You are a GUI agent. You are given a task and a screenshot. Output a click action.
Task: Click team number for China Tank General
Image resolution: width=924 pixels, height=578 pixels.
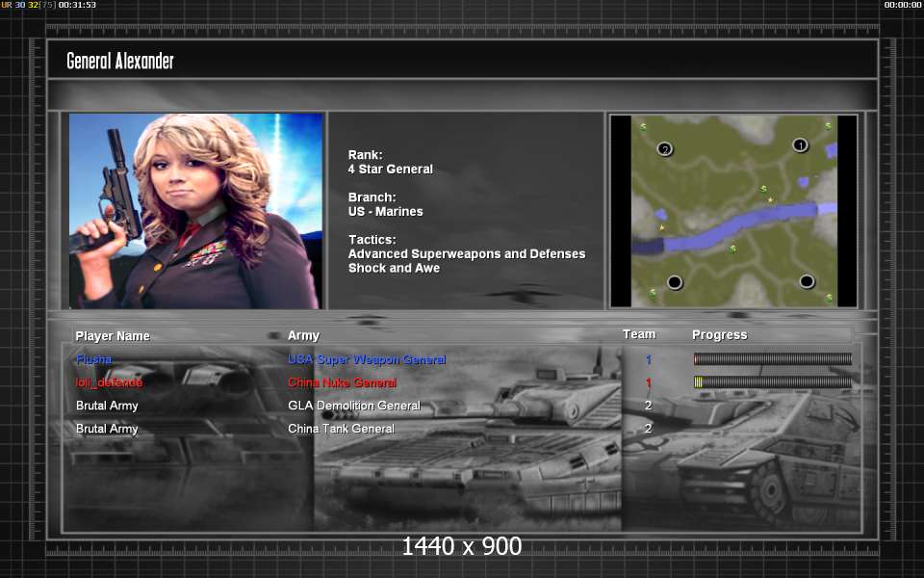pyautogui.click(x=648, y=428)
